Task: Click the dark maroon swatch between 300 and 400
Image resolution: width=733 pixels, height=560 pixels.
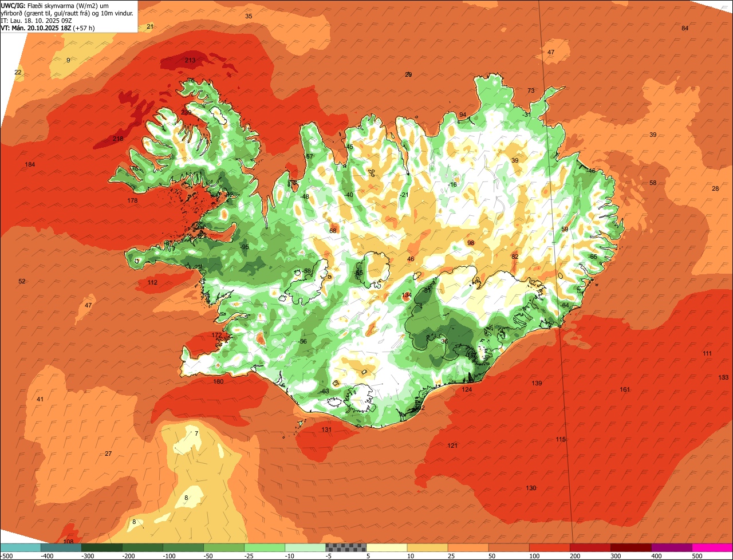Action: click(630, 547)
